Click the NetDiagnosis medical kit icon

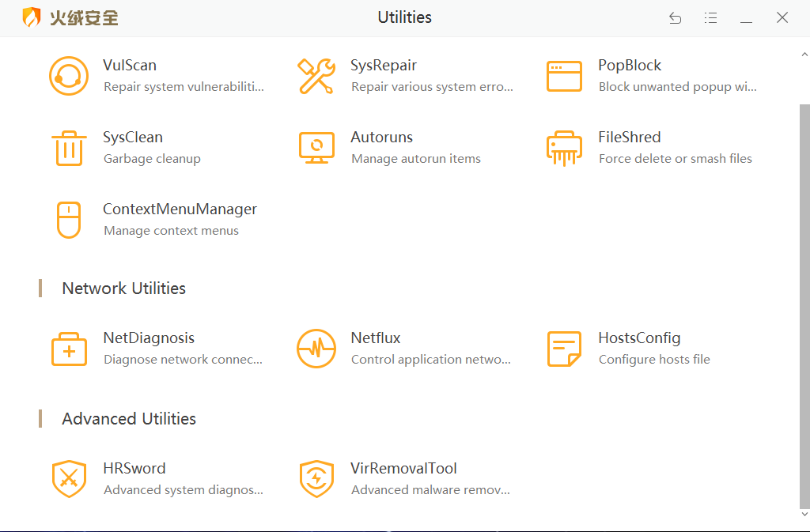click(x=70, y=349)
